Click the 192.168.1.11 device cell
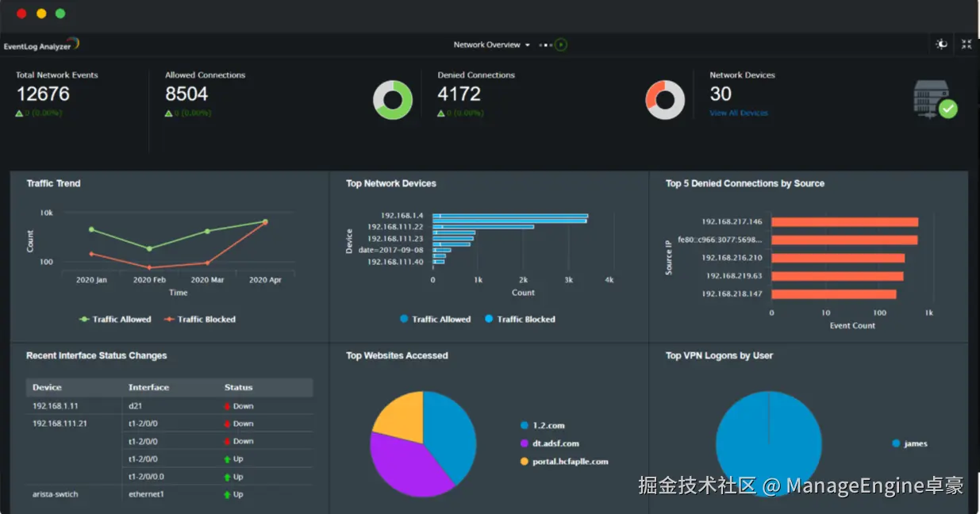 (56, 405)
